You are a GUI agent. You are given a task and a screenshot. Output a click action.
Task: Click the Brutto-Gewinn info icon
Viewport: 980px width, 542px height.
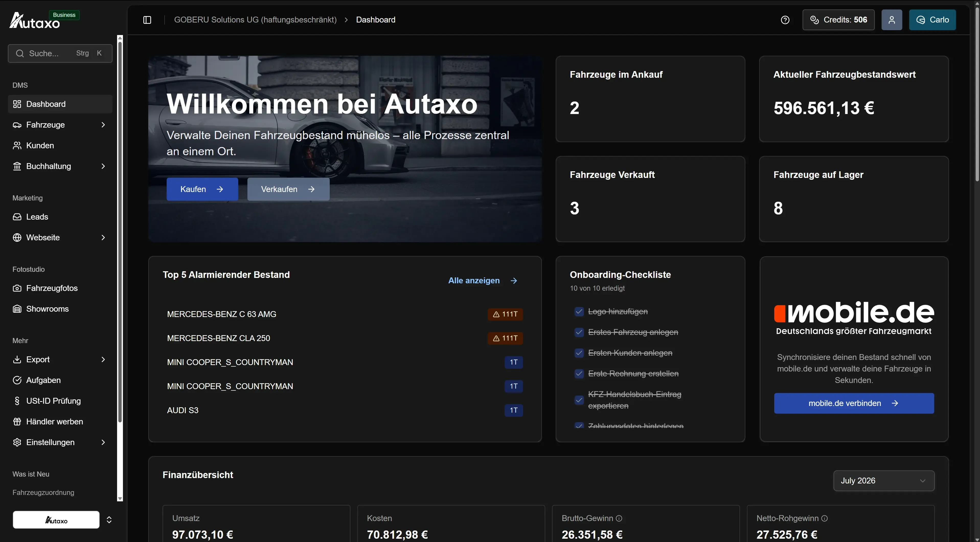point(619,518)
